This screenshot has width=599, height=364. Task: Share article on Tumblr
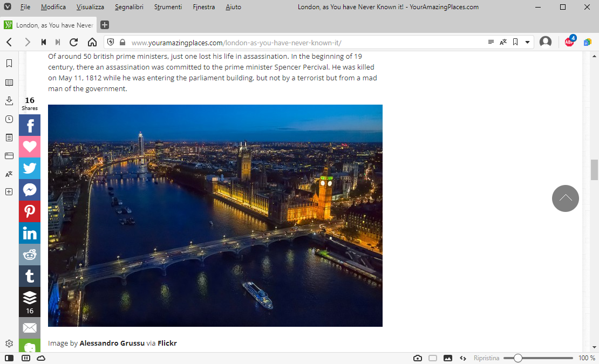[30, 276]
